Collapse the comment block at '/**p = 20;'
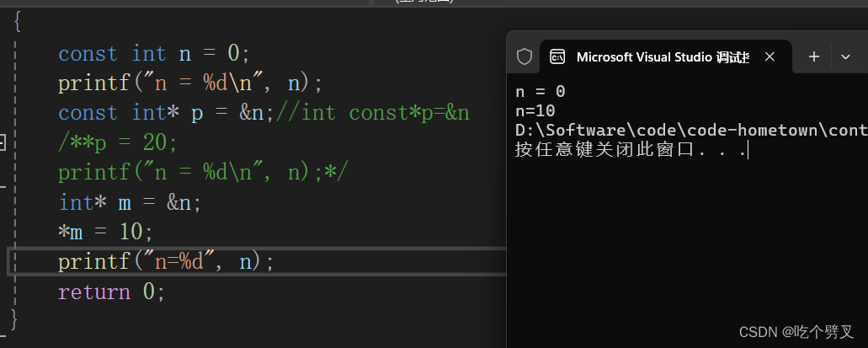Image resolution: width=868 pixels, height=348 pixels. (x=3, y=143)
